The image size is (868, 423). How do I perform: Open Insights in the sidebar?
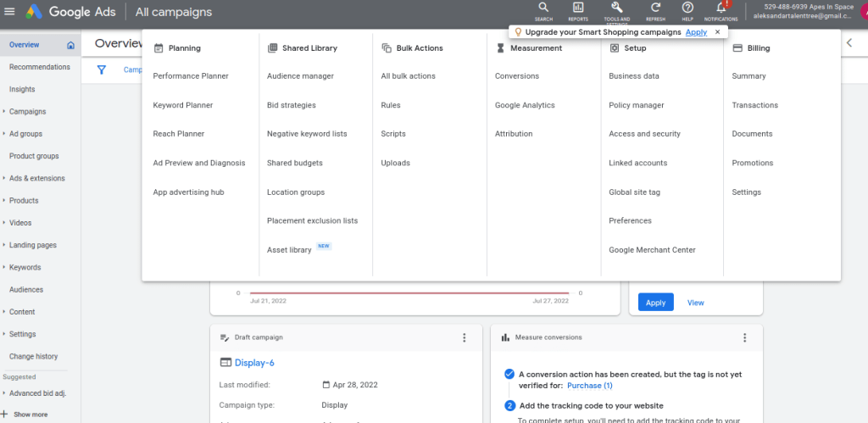pyautogui.click(x=22, y=89)
